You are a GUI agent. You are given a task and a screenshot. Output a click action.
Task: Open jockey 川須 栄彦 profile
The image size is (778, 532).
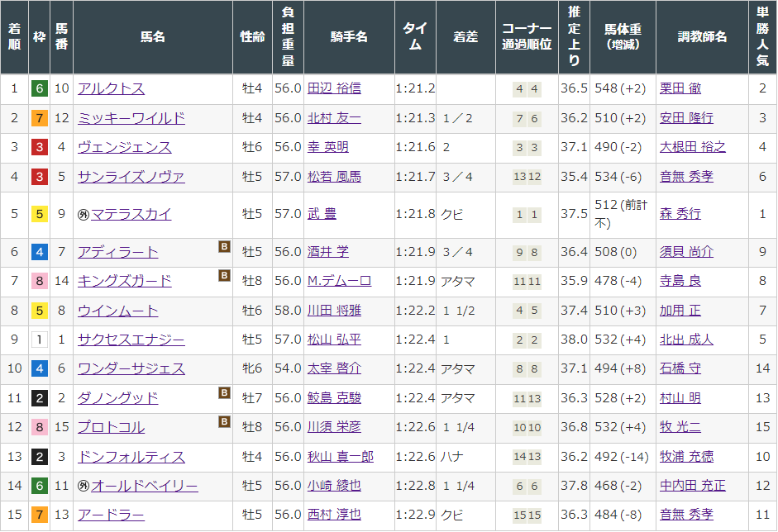tap(334, 427)
